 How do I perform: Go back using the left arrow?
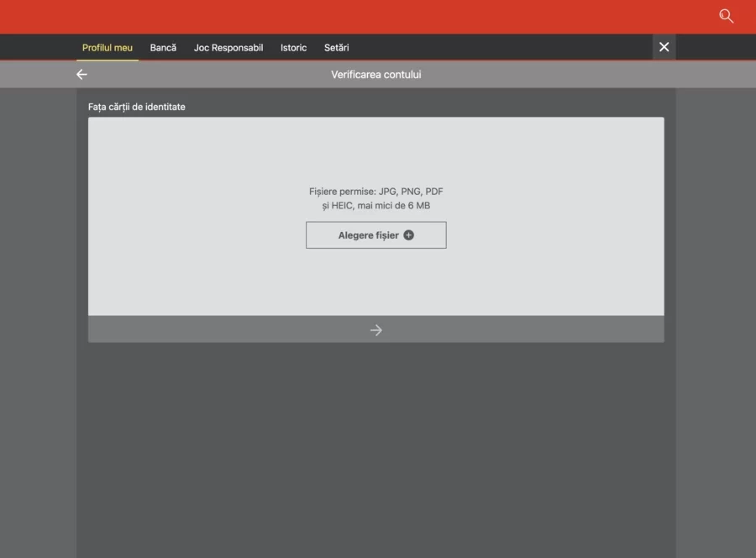click(x=82, y=74)
